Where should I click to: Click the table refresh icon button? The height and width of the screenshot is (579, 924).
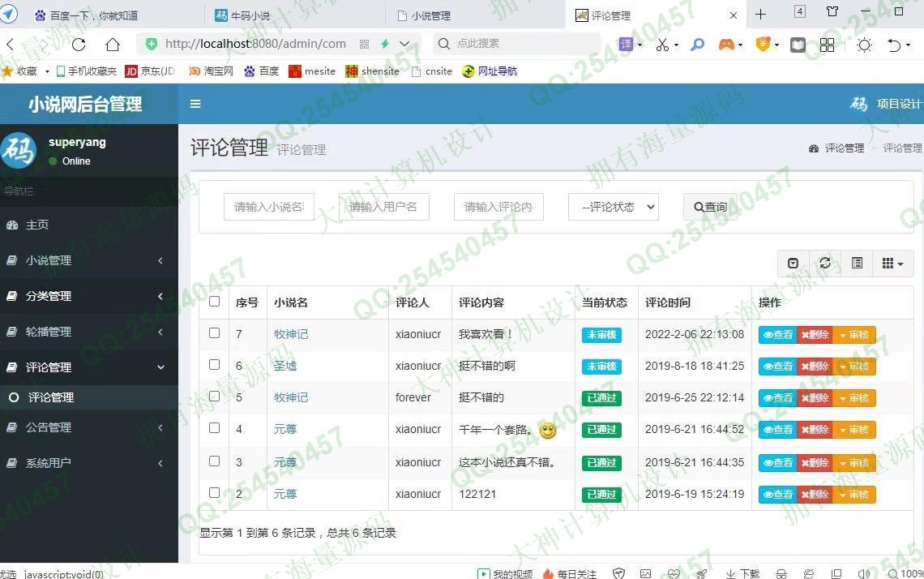825,263
